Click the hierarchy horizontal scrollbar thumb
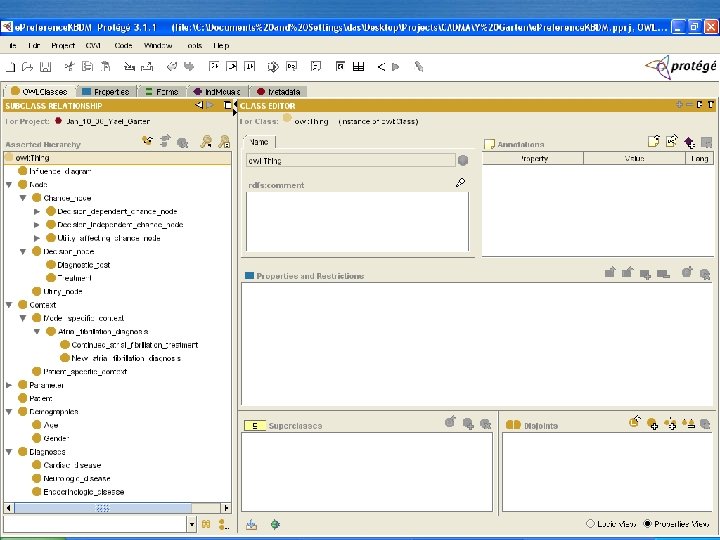This screenshot has width=720, height=540. pos(103,508)
